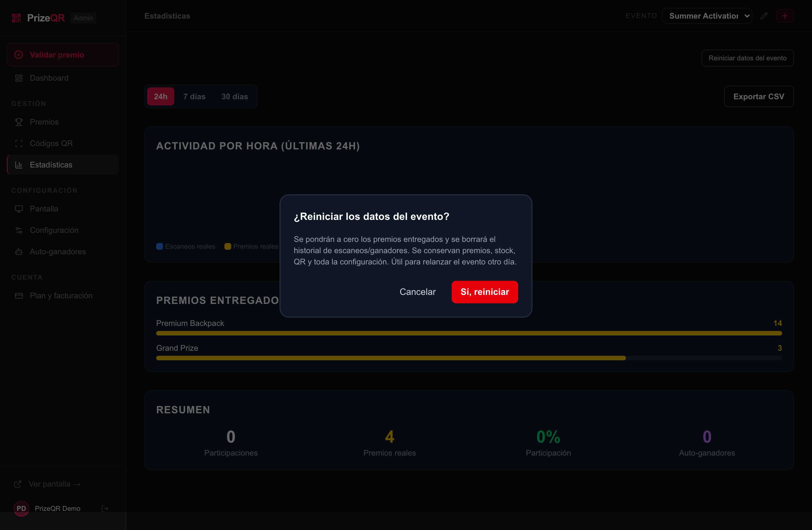Click the PD user avatar
The height and width of the screenshot is (530, 812).
[x=21, y=509]
